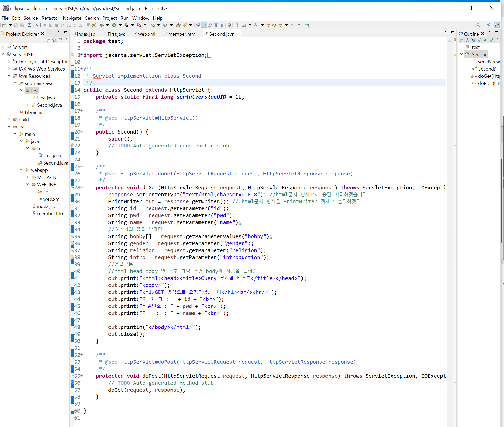
Task: Collapse the Second class in Outline
Action: [x=462, y=54]
